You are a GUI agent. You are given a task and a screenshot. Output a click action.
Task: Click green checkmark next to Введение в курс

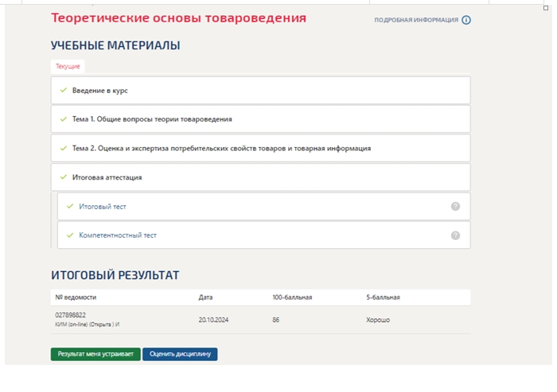pos(64,90)
